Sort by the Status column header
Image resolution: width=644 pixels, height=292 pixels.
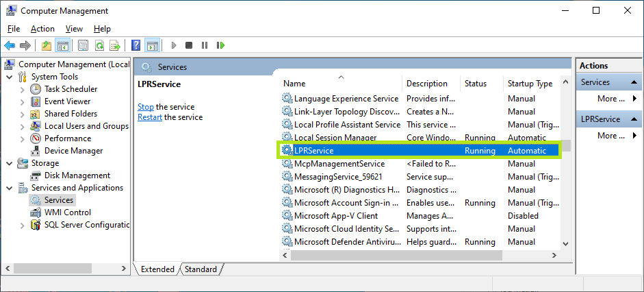click(482, 84)
